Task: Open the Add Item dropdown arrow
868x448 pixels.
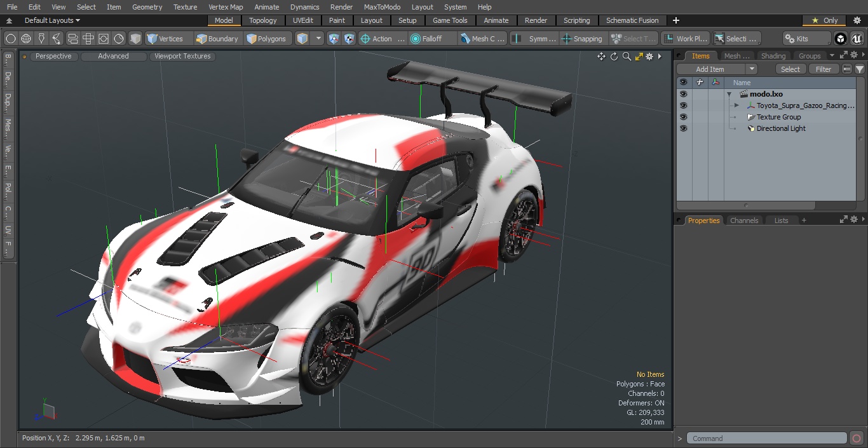Action: (752, 69)
